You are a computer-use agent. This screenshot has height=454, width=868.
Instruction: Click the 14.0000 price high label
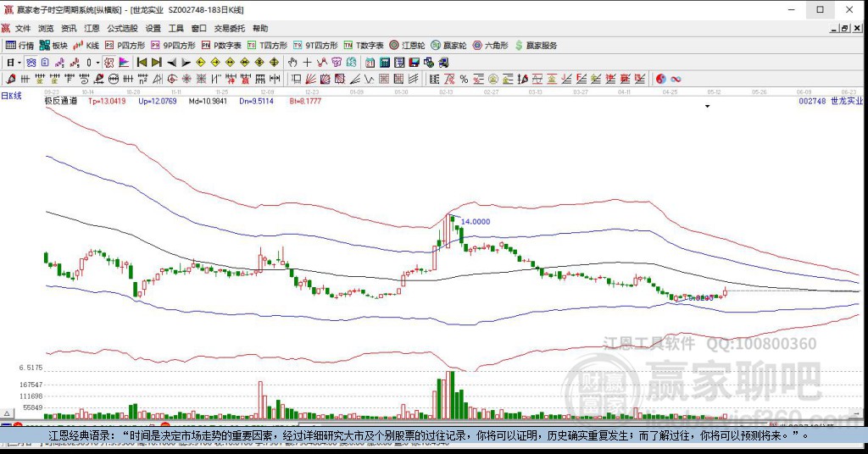click(x=476, y=222)
